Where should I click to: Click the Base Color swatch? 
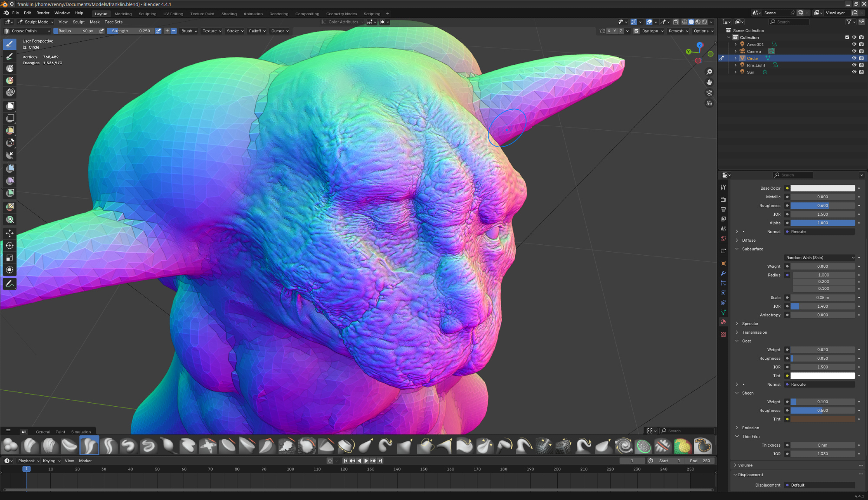point(822,188)
